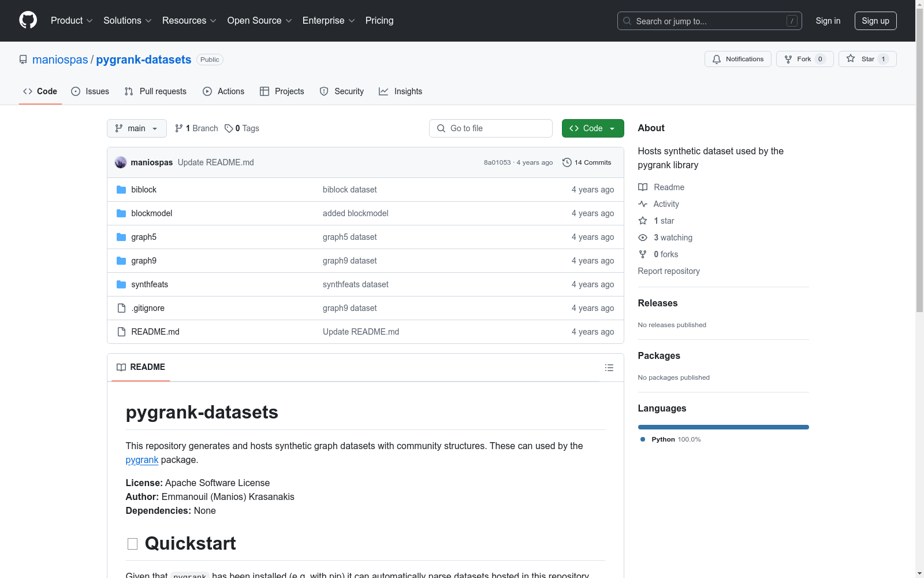Open the green Code dropdown
Screen dimensions: 924x578
pyautogui.click(x=593, y=128)
